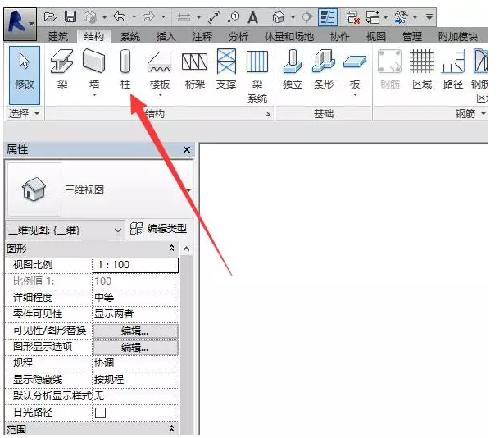Switch to the Analyze (分析) tab
Image resolution: width=504 pixels, height=438 pixels.
[x=238, y=37]
